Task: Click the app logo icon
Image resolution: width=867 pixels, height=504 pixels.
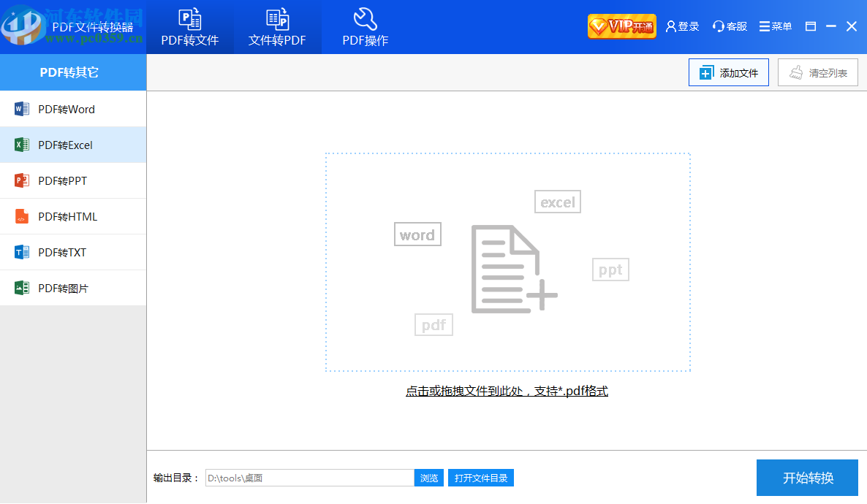Action: [x=22, y=26]
